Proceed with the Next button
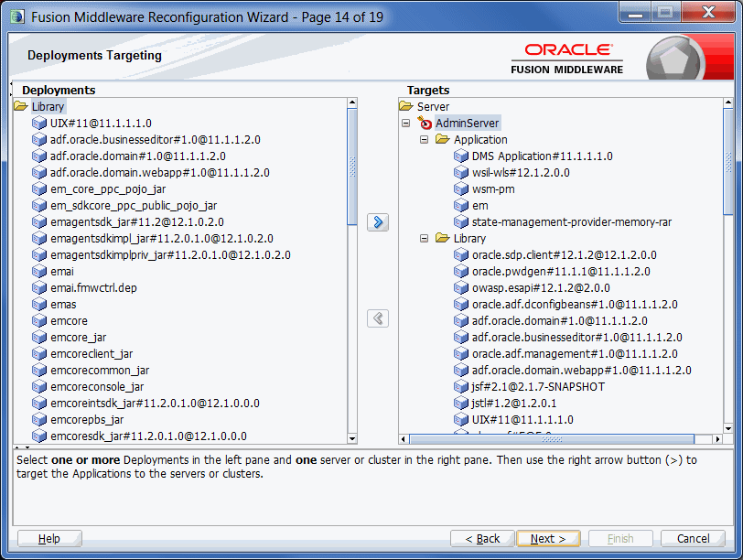The height and width of the screenshot is (560, 743). click(x=548, y=539)
